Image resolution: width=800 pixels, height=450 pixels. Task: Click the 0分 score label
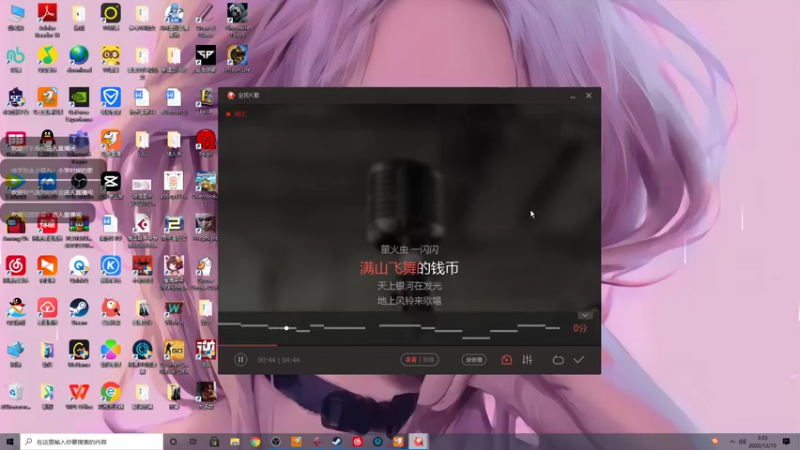click(580, 328)
